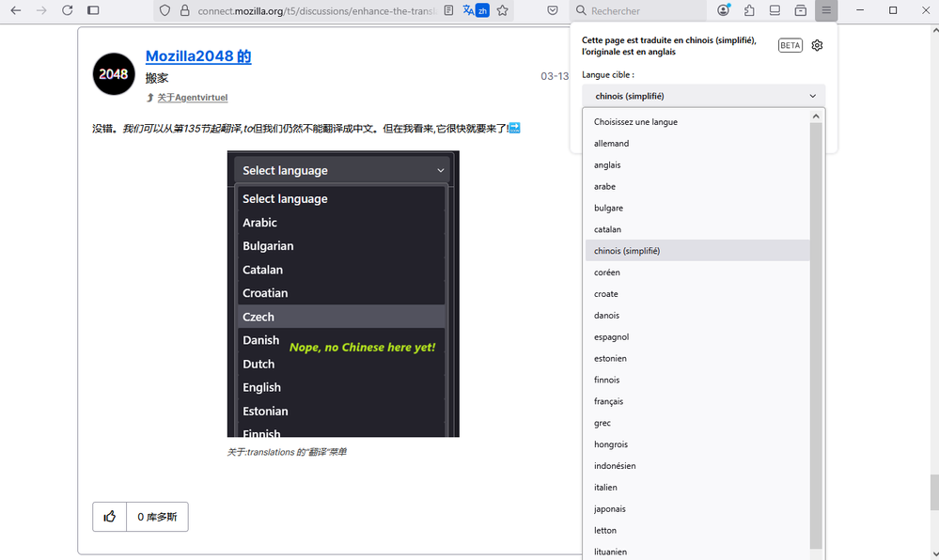Click the embedded Select language screenshot image

[x=343, y=293]
